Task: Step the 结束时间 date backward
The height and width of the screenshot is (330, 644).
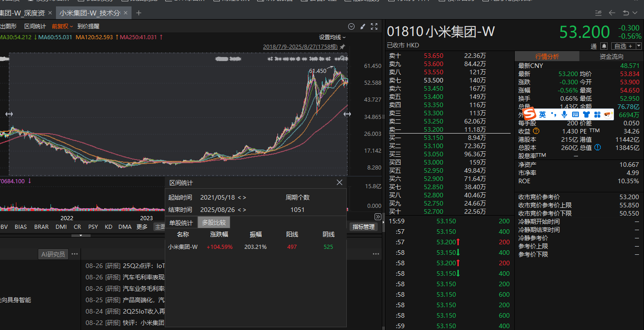Action: coord(239,210)
